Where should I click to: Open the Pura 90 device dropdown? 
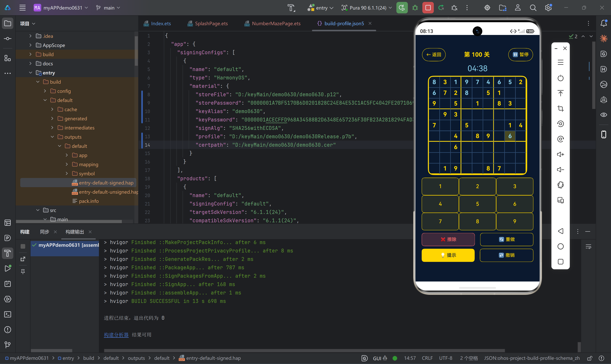click(367, 8)
